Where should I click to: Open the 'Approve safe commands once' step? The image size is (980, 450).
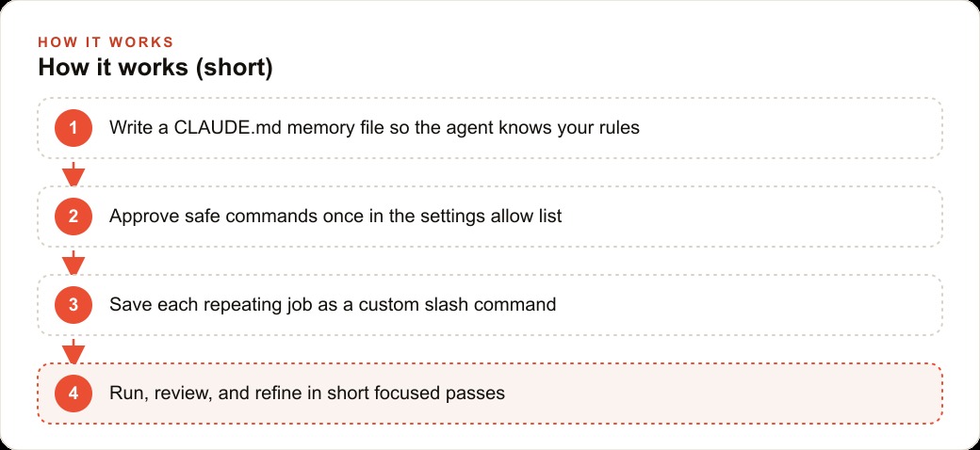click(490, 217)
